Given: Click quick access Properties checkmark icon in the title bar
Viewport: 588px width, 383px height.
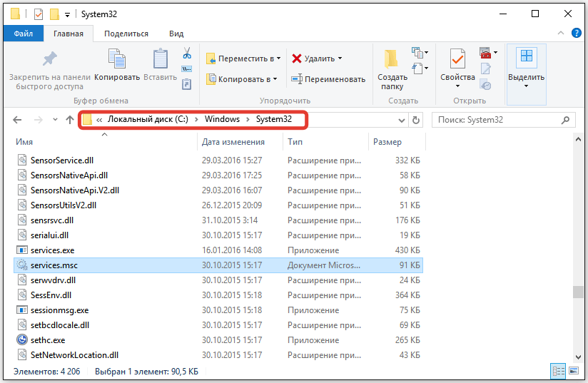Looking at the screenshot, I should click(x=39, y=14).
